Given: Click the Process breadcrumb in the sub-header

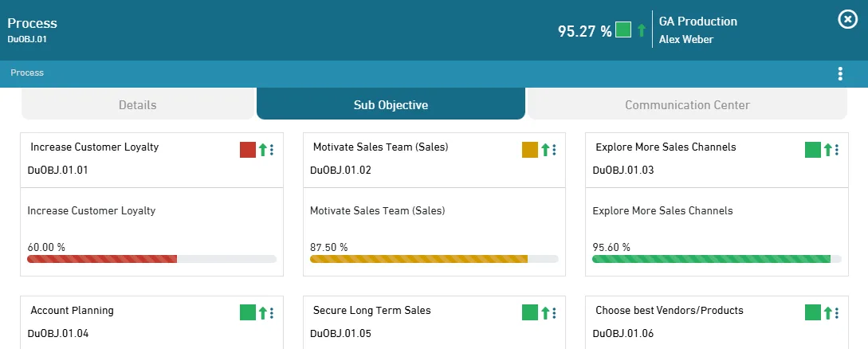Looking at the screenshot, I should (27, 73).
